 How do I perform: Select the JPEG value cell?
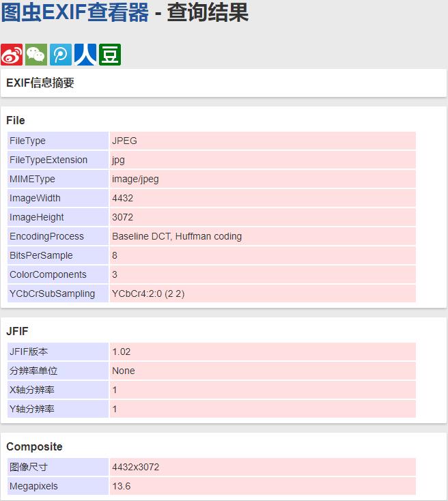(262, 141)
